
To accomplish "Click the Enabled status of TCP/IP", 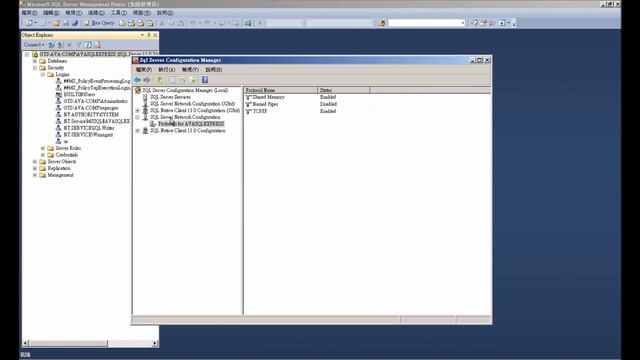I will tap(328, 111).
